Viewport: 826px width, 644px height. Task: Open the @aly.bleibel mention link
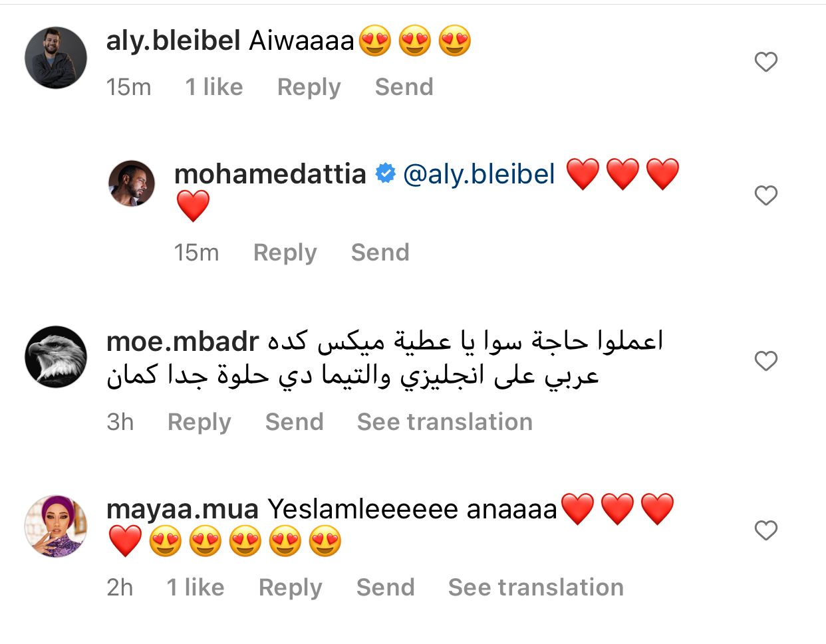(x=479, y=174)
